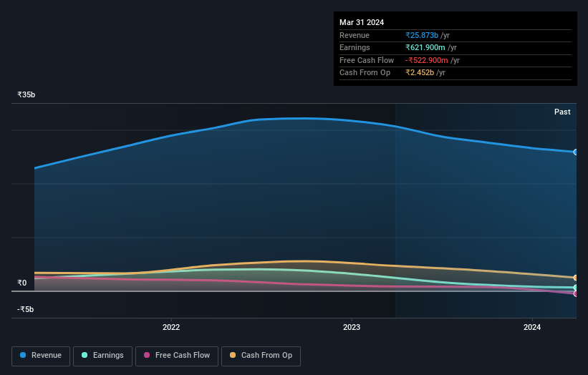Click the Revenue row label in tooltip
The height and width of the screenshot is (375, 588).
[355, 35]
